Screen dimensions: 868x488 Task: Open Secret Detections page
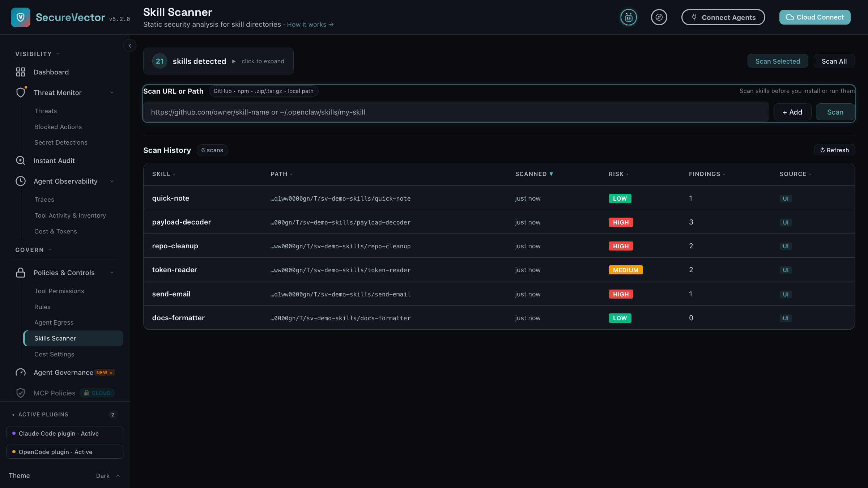pyautogui.click(x=61, y=142)
